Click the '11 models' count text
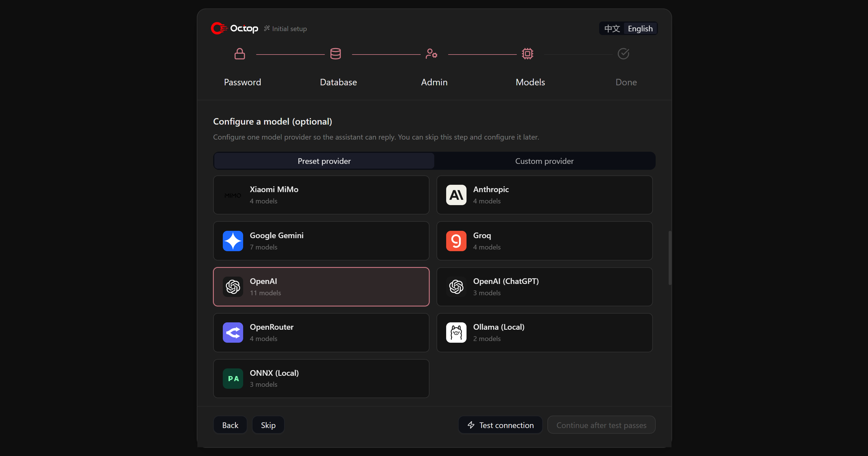Screen dimensions: 868x456 265,293
